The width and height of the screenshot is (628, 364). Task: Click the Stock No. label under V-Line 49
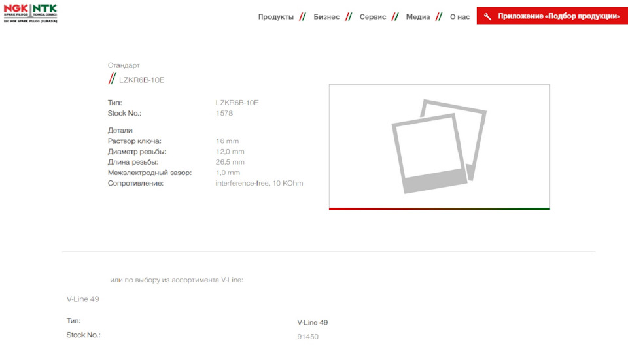click(83, 335)
